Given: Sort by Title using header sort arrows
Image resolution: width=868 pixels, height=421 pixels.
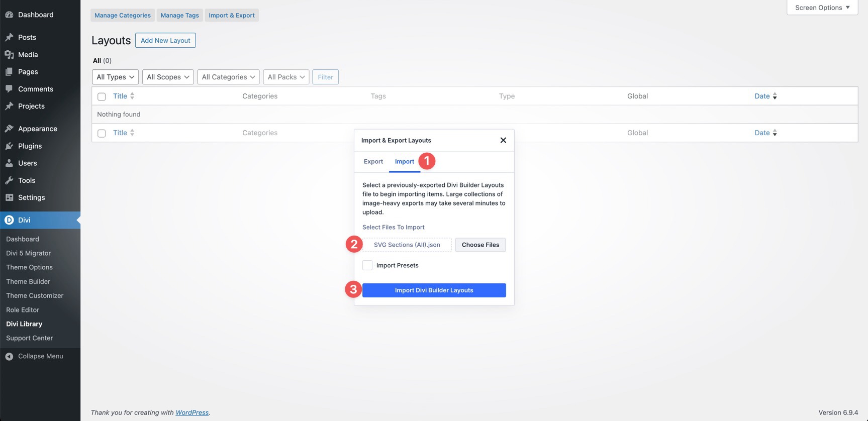Looking at the screenshot, I should [x=132, y=96].
